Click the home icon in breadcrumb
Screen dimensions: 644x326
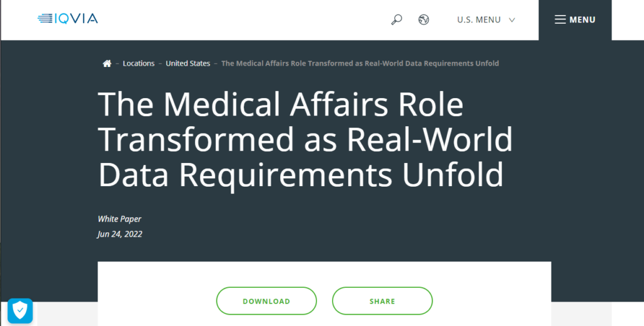coord(107,63)
